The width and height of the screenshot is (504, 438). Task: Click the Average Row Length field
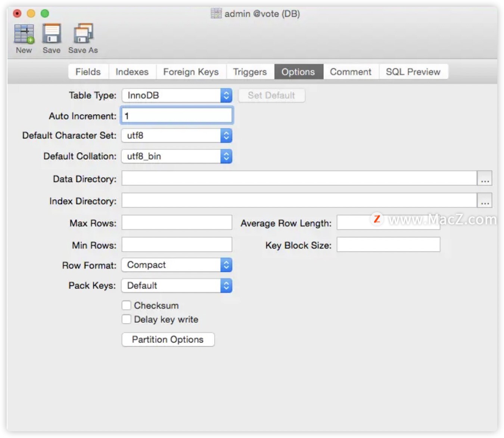388,222
